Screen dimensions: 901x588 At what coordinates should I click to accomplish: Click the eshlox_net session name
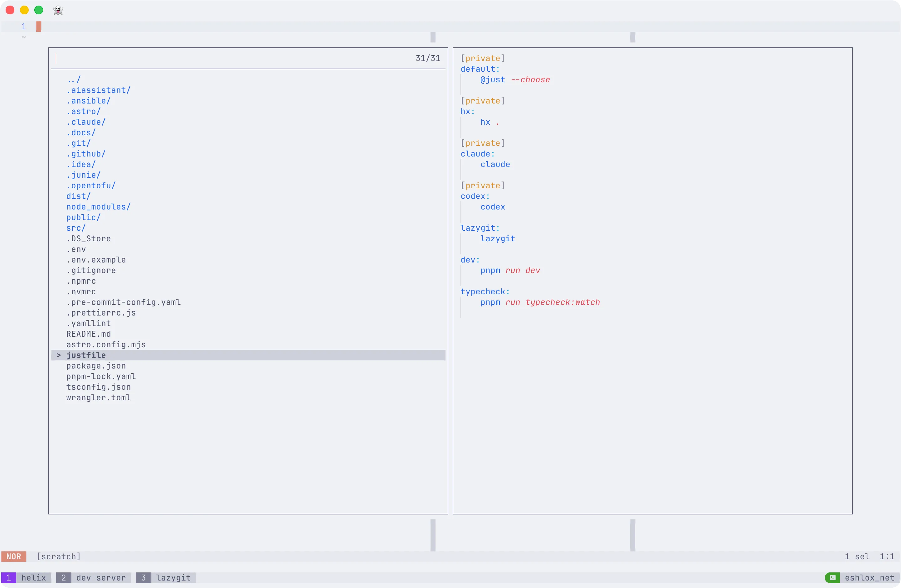[x=869, y=577]
